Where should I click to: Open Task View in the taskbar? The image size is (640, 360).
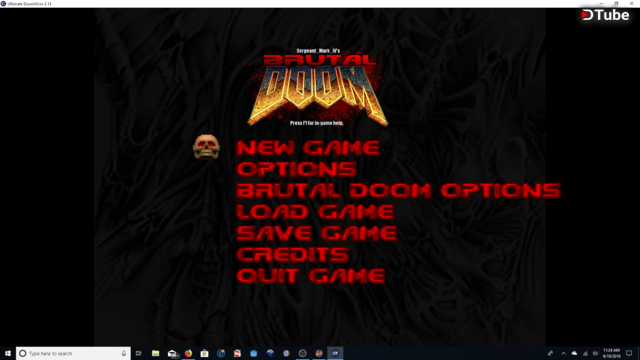139,353
